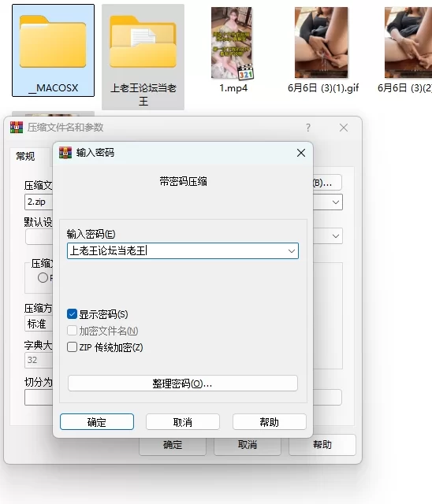Close the 压缩文件名和参数 window
Image resolution: width=432 pixels, height=504 pixels.
tap(344, 128)
